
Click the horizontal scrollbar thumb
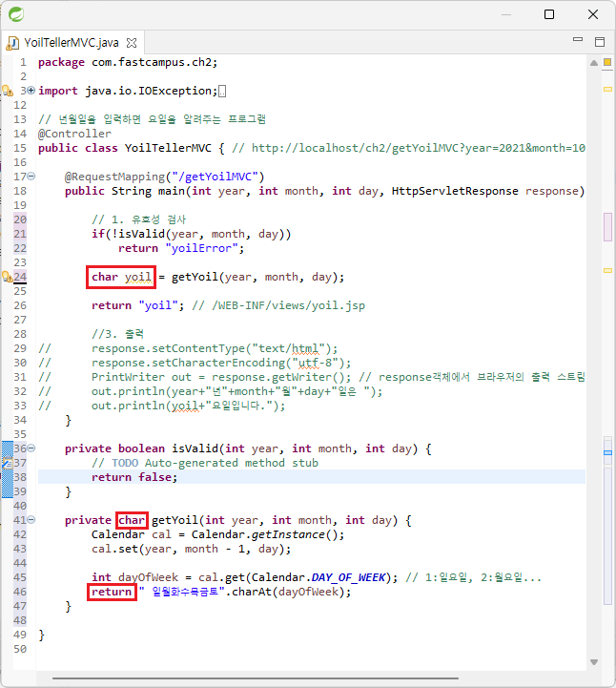(256, 678)
